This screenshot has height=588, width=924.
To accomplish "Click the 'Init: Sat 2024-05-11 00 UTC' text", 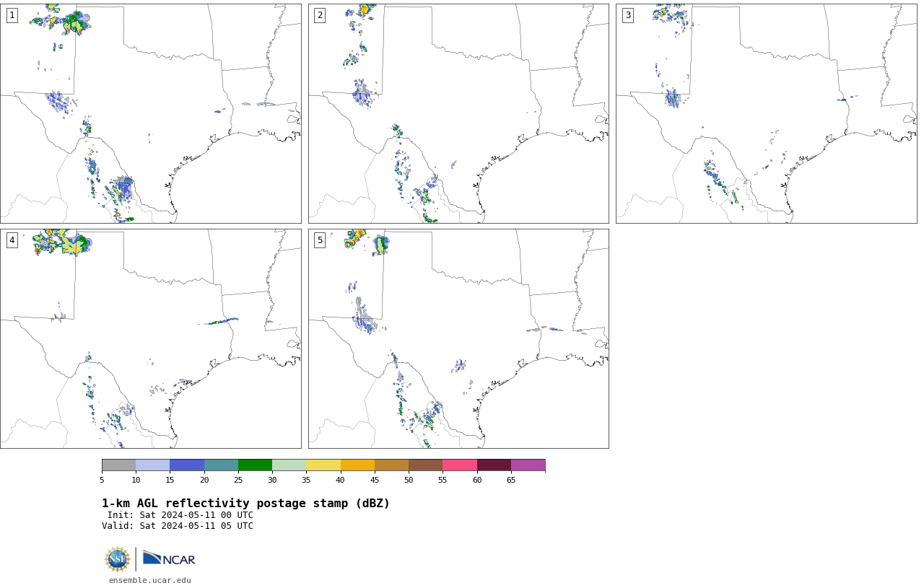I will coord(180,515).
